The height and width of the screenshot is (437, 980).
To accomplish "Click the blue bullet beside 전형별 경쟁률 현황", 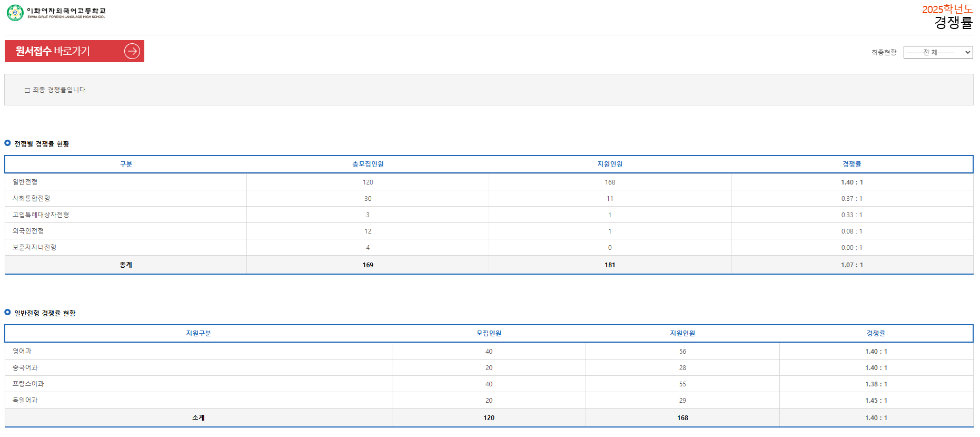I will 7,143.
